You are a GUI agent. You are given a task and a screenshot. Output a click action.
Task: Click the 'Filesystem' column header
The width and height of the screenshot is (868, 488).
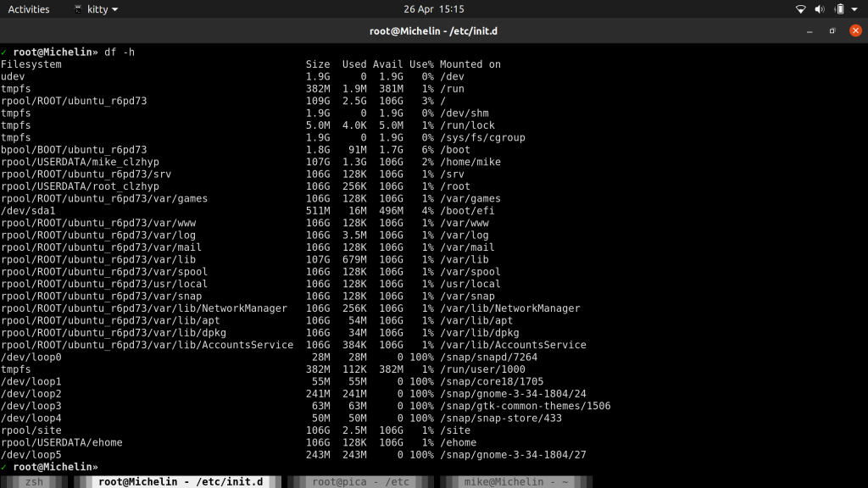pos(31,64)
